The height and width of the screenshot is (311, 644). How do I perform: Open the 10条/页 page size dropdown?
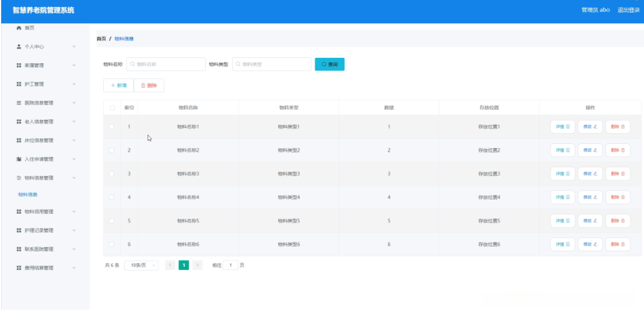point(141,266)
